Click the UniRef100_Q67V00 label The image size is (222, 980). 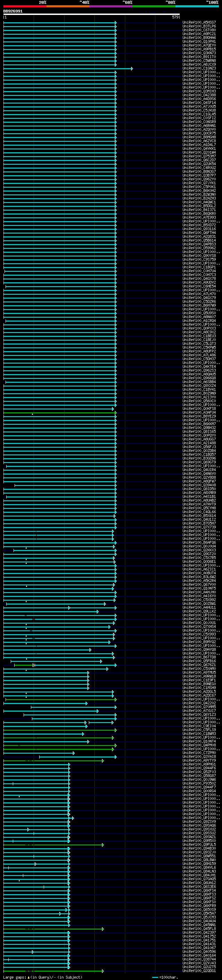(x=199, y=584)
